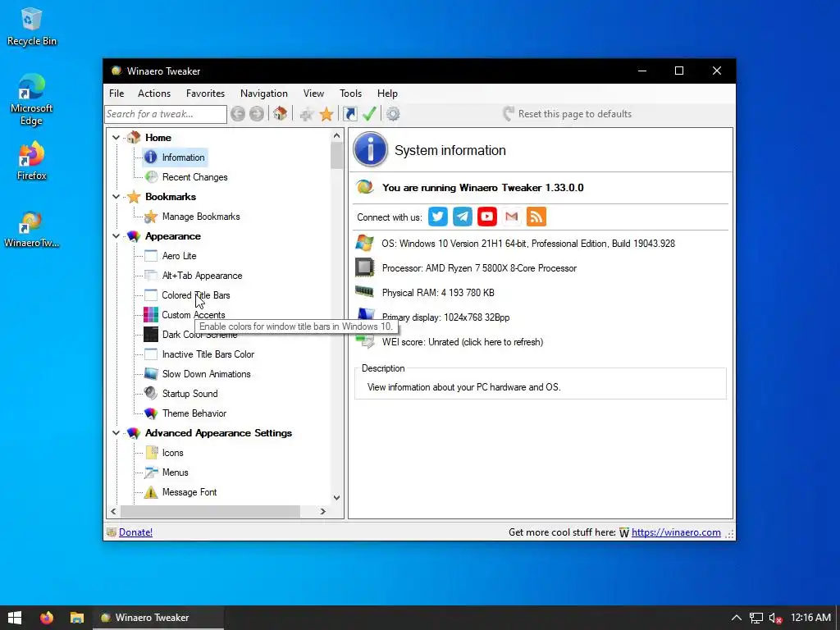840x630 pixels.
Task: Click tree horizontal scrollbar right arrow
Action: tap(322, 512)
